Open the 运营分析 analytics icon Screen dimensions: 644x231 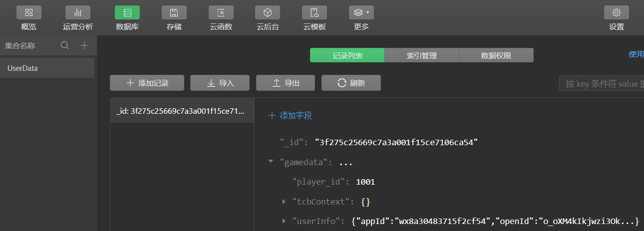pyautogui.click(x=77, y=12)
